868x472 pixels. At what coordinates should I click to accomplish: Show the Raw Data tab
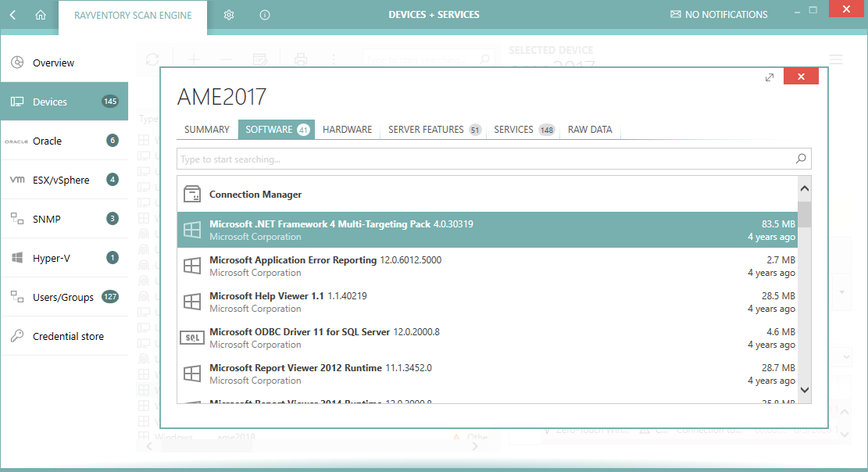point(590,130)
